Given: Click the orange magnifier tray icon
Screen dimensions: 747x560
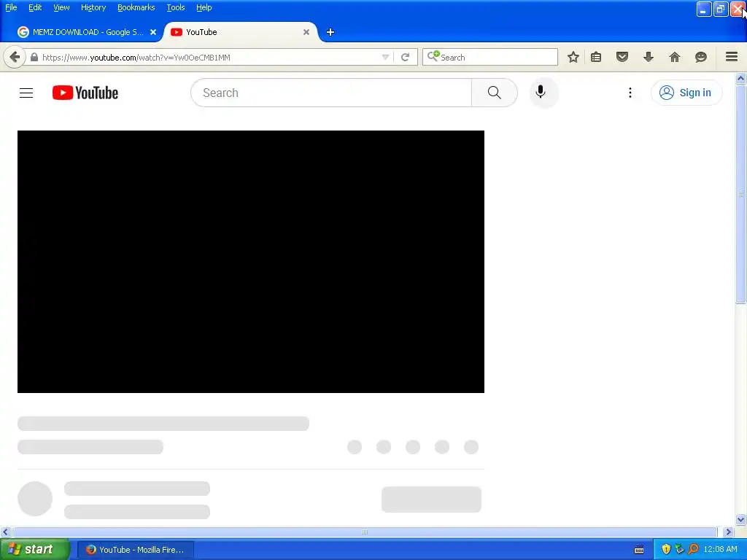Looking at the screenshot, I should (x=693, y=550).
